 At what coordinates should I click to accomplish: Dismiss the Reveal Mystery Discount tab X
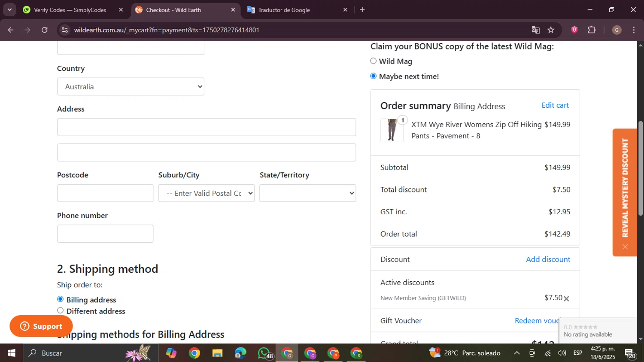click(625, 247)
